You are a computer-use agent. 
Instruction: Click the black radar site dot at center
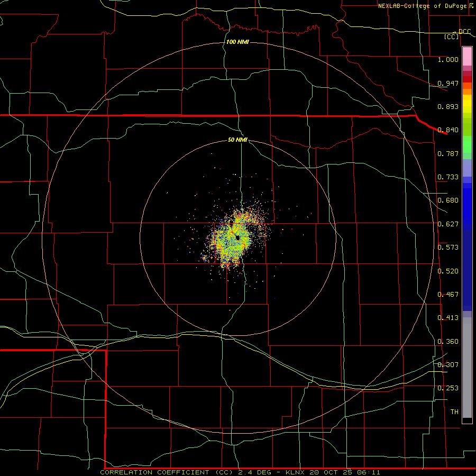pos(237,237)
